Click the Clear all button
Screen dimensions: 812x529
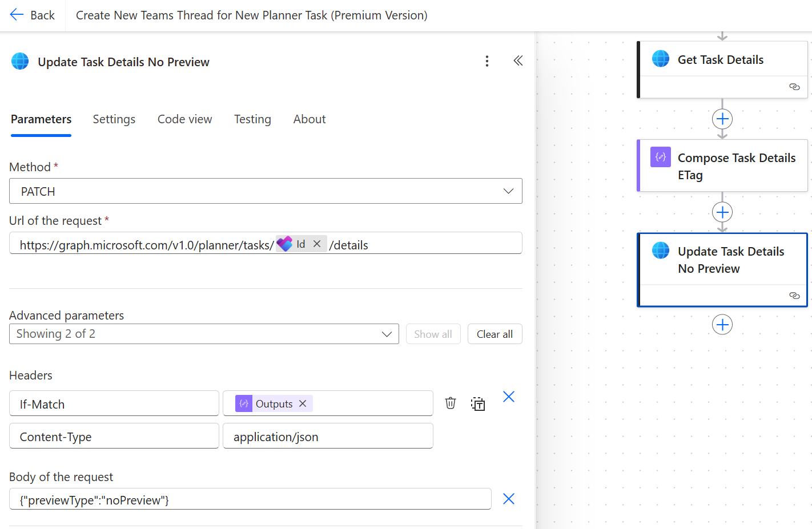click(x=495, y=334)
